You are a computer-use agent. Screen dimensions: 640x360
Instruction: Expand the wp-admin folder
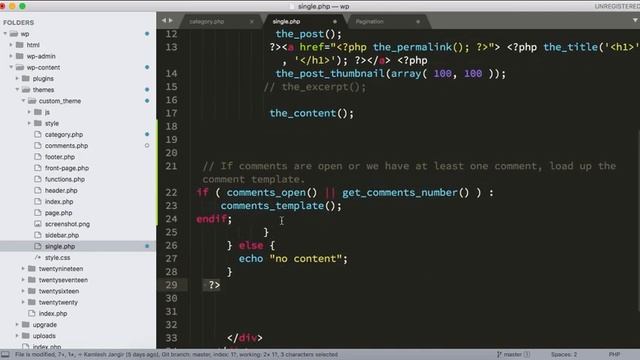point(11,56)
